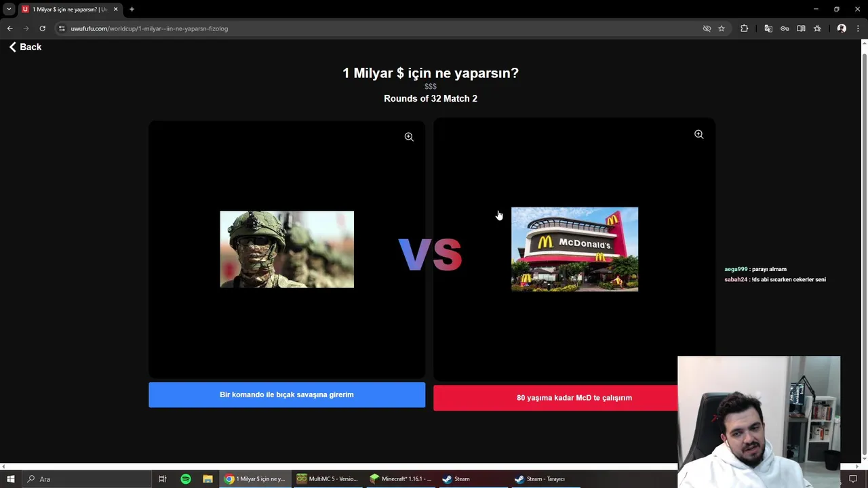Click the crossed-eye tracking protection icon
The height and width of the screenshot is (488, 868).
pyautogui.click(x=707, y=28)
